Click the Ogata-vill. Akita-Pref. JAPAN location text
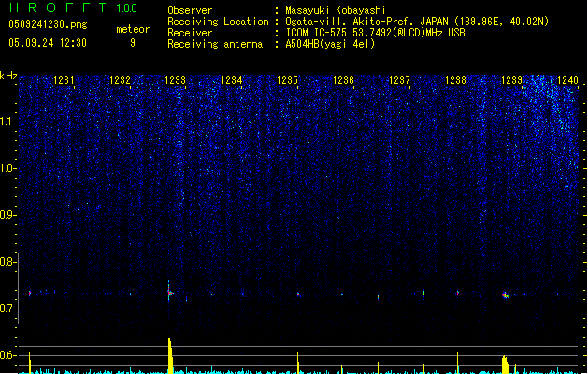Image resolution: width=588 pixels, height=374 pixels. tap(417, 22)
